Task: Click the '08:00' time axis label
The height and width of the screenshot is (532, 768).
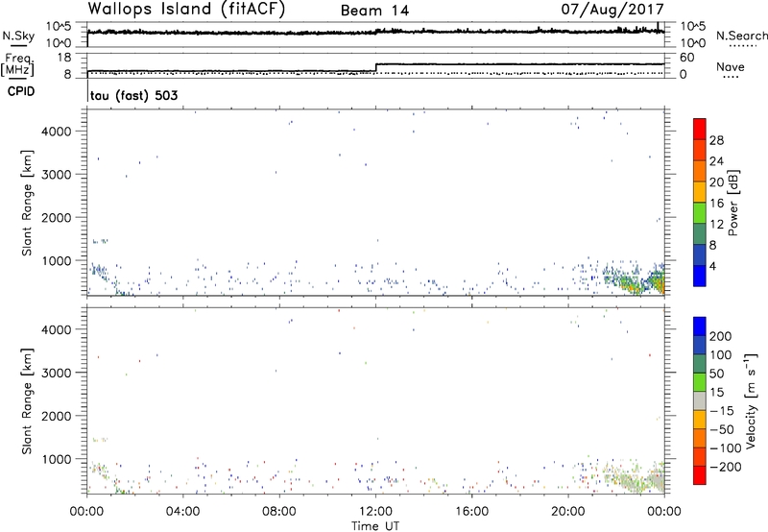Action: [x=279, y=512]
